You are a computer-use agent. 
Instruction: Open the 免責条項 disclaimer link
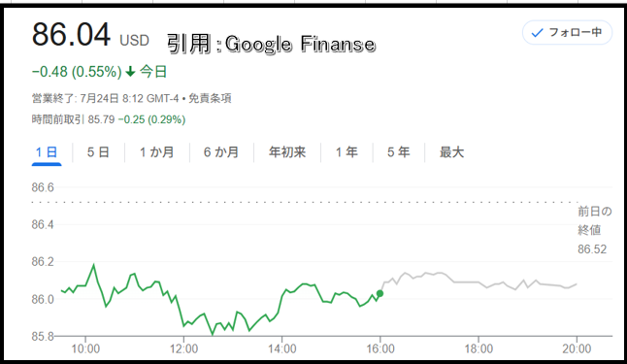coord(210,98)
